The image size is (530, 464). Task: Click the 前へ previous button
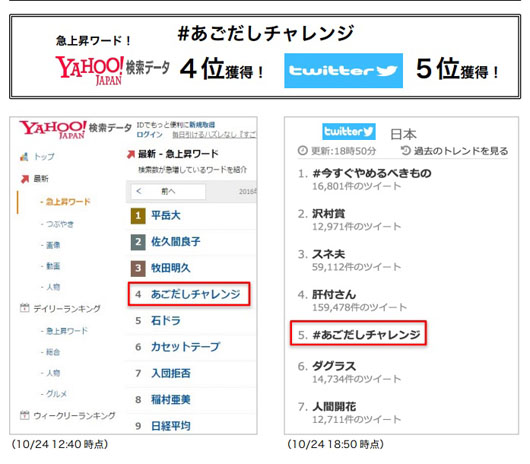tap(168, 192)
